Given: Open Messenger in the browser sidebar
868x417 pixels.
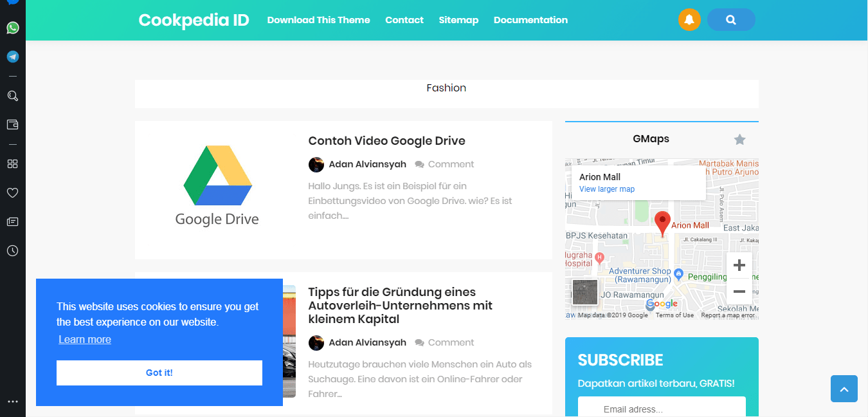Looking at the screenshot, I should (x=13, y=2).
